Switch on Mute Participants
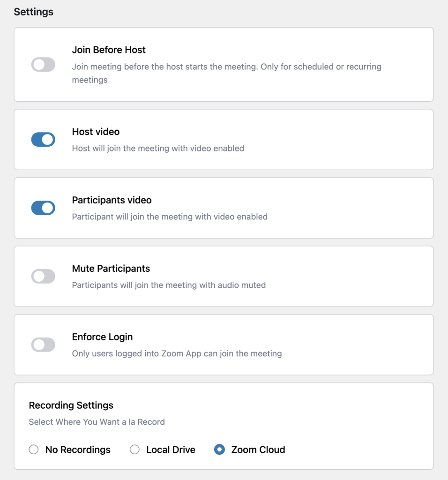448x480 pixels. [x=43, y=277]
